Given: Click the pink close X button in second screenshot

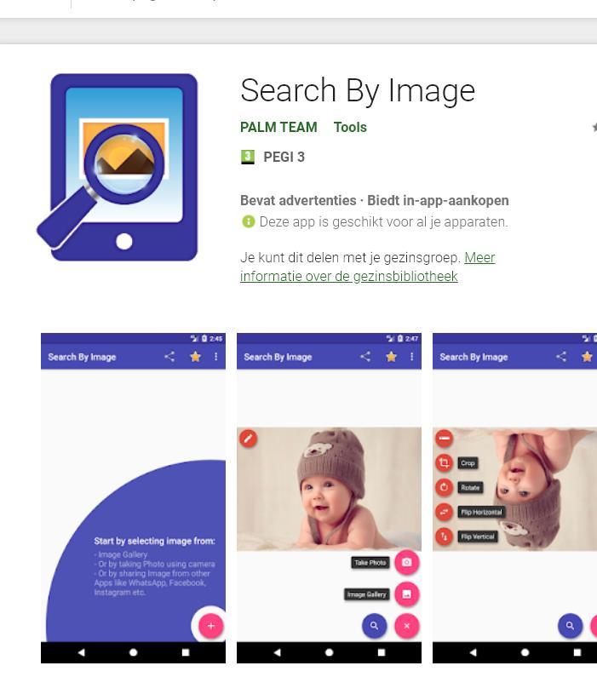Looking at the screenshot, I should pyautogui.click(x=407, y=626).
